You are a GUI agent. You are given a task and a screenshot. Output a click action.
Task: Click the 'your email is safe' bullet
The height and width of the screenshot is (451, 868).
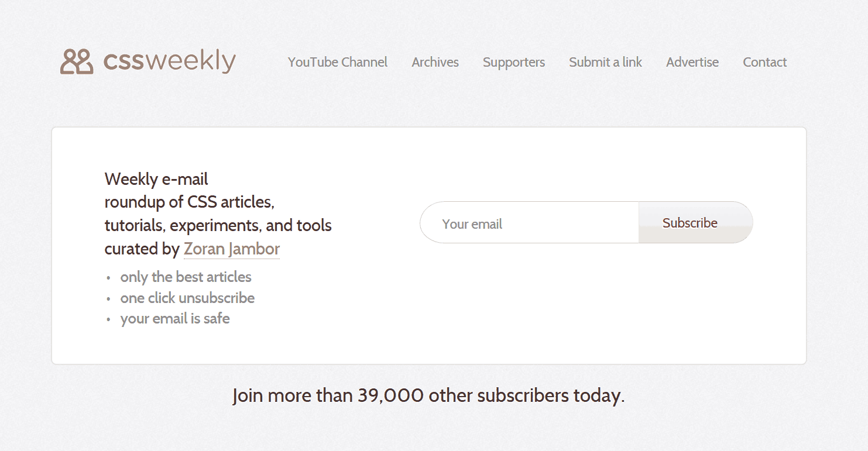(x=175, y=319)
